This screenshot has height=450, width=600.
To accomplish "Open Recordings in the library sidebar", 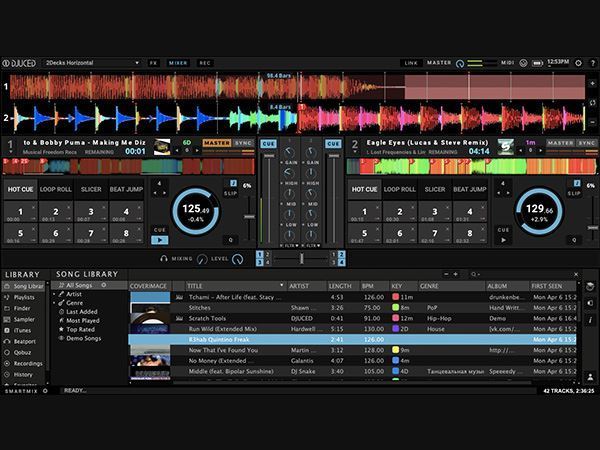I will point(23,364).
